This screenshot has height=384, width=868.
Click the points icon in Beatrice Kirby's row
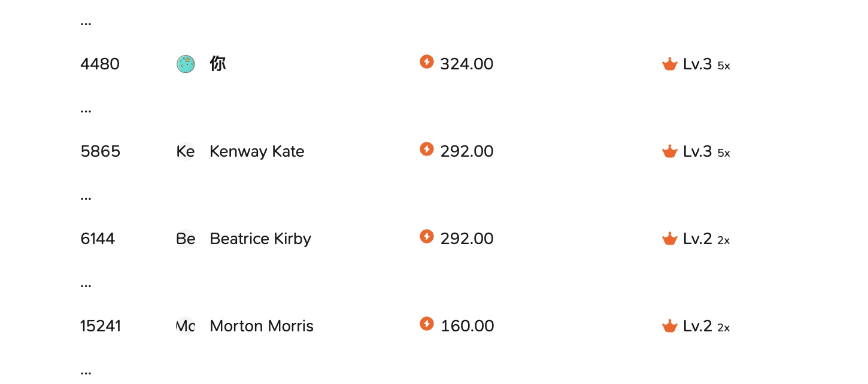(x=427, y=236)
